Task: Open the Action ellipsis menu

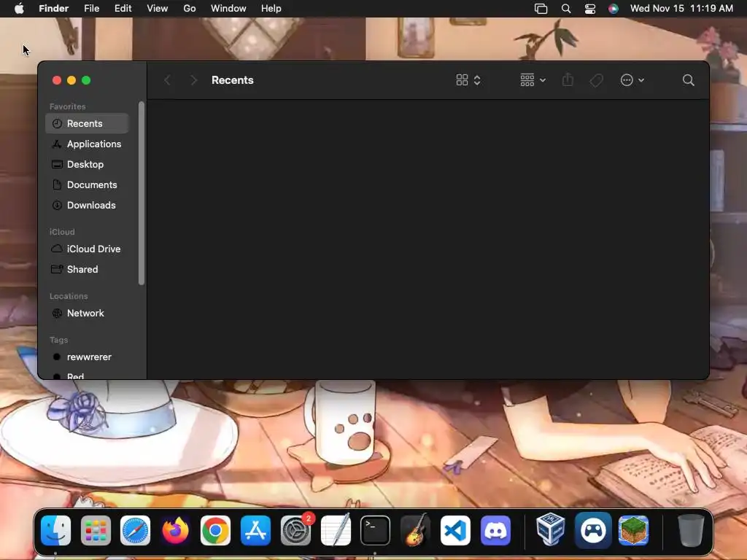Action: pos(632,80)
